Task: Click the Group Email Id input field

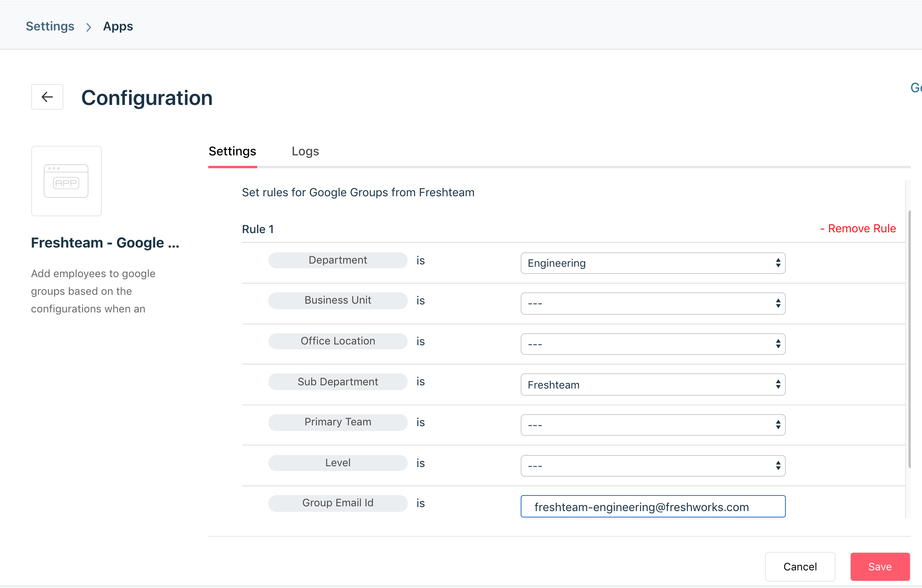Action: 653,507
